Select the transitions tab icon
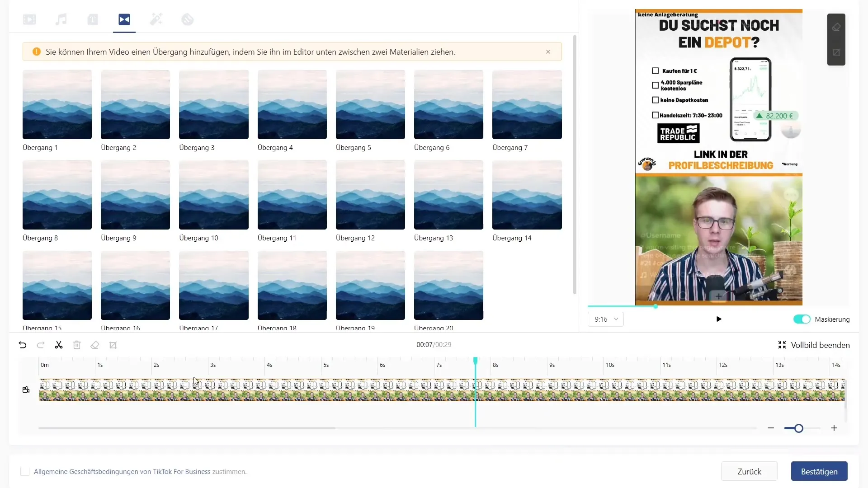Image resolution: width=868 pixels, height=488 pixels. [x=124, y=19]
